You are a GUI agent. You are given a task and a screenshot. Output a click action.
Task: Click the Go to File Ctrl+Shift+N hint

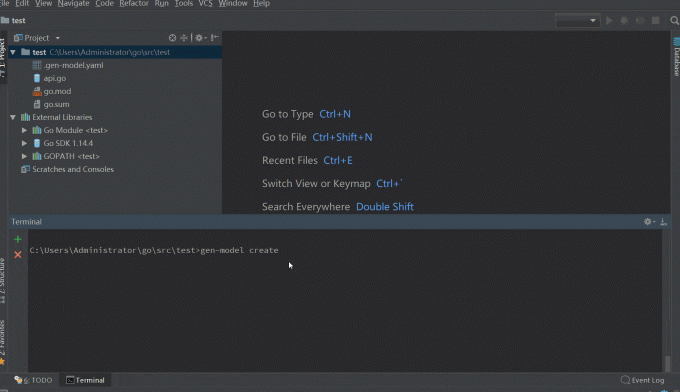tap(317, 137)
